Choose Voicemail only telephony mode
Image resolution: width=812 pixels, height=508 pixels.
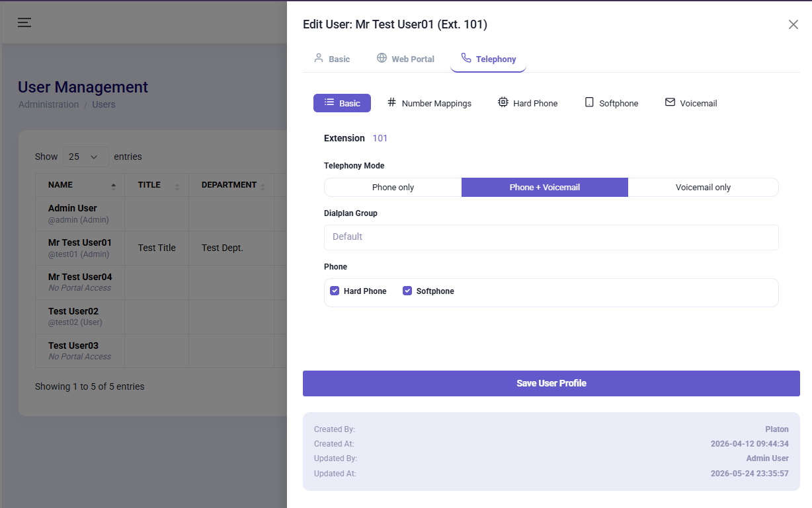(703, 187)
